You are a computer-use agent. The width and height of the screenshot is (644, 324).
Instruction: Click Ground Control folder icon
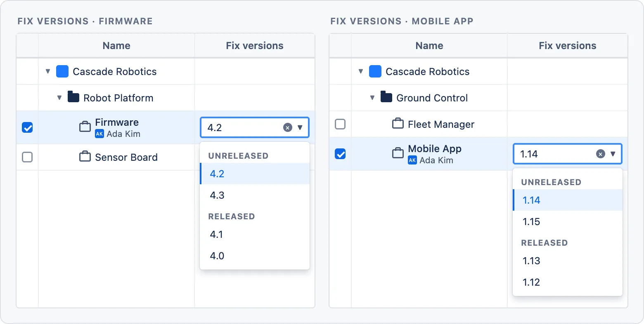click(x=386, y=97)
